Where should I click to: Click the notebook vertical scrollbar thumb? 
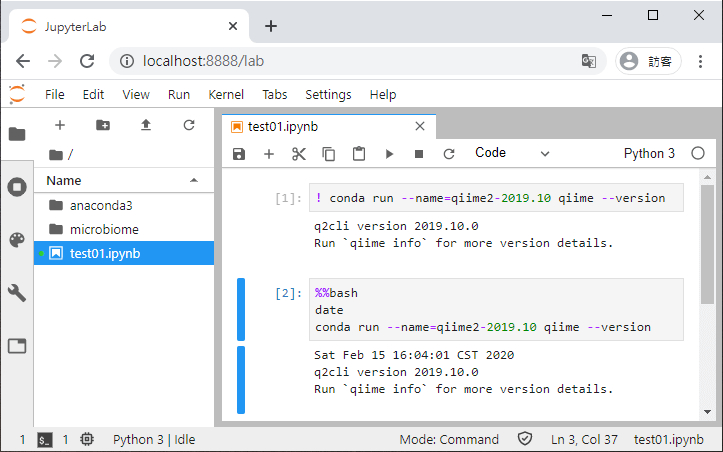[707, 244]
